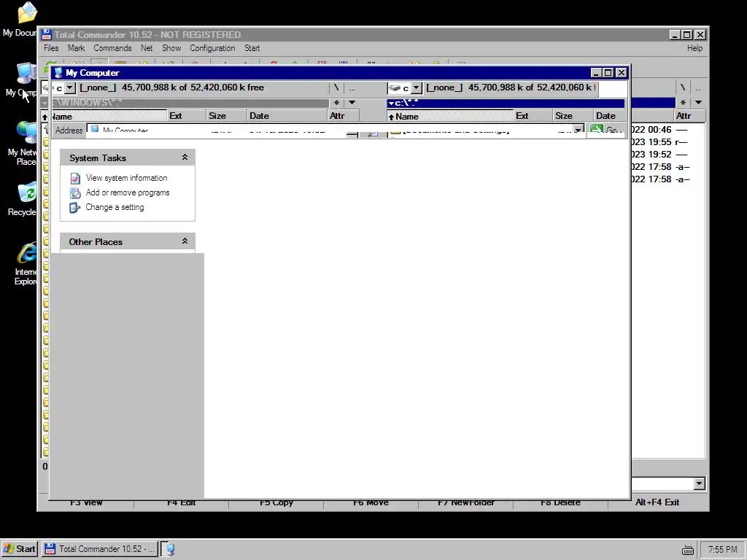The height and width of the screenshot is (560, 747).
Task: Click the Total Commander title bar icon
Action: (x=46, y=35)
